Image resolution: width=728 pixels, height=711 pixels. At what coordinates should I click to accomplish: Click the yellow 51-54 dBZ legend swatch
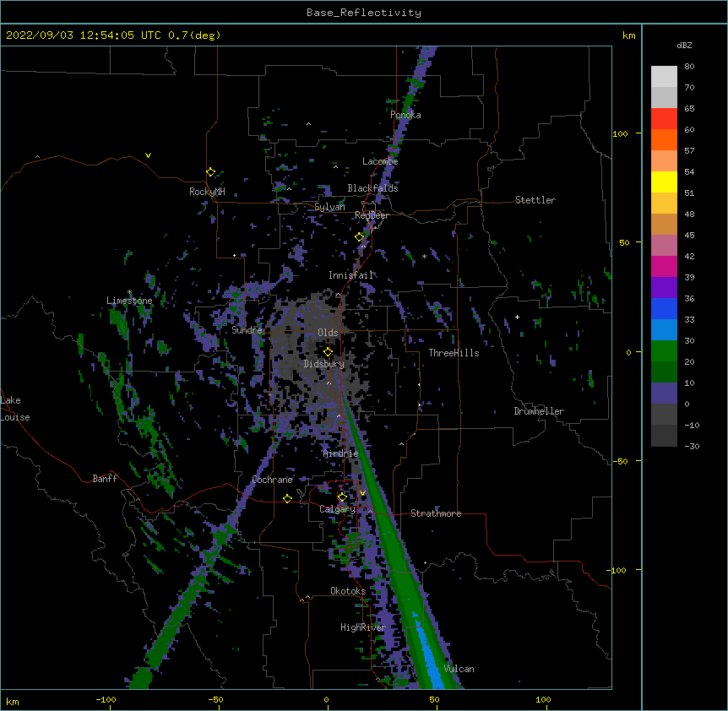pos(664,182)
